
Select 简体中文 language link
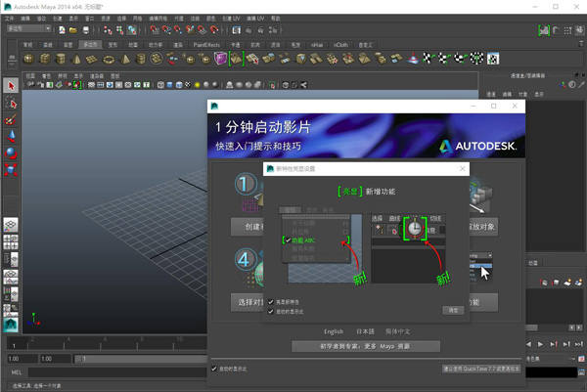click(x=397, y=331)
